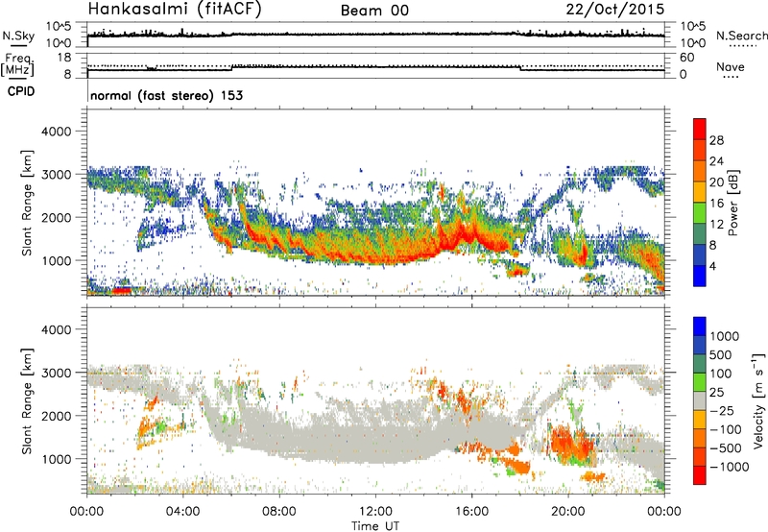The width and height of the screenshot is (768, 532).
Task: Click the '04:00' time tick label
Action: [x=182, y=512]
